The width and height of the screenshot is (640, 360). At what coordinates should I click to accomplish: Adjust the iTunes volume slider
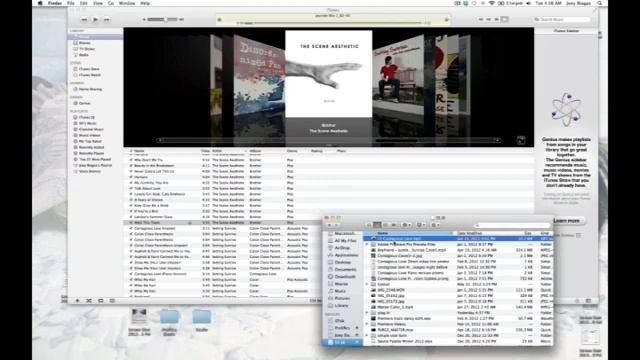click(x=162, y=19)
